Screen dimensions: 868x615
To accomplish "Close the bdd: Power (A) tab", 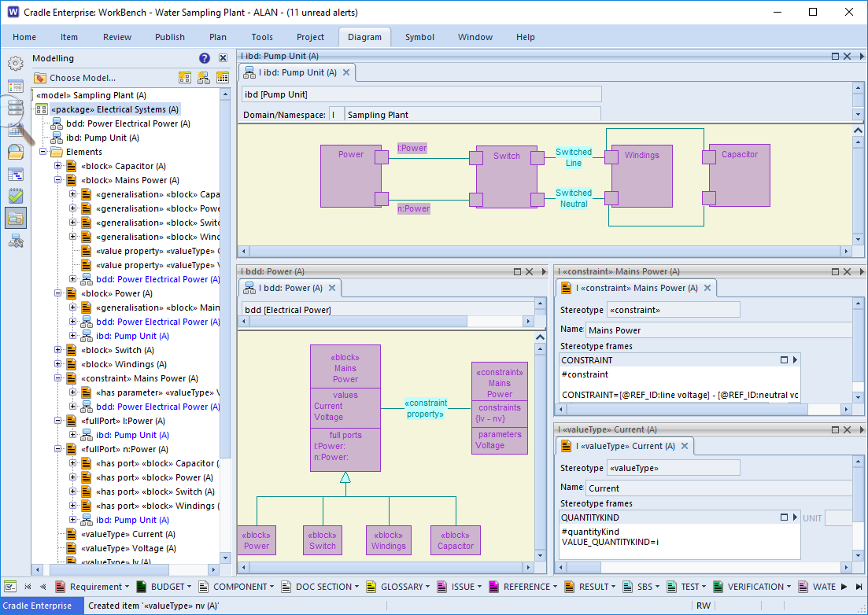I will click(x=332, y=288).
